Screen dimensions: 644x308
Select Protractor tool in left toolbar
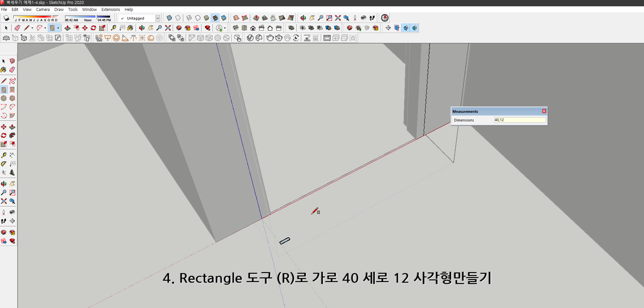pyautogui.click(x=4, y=164)
